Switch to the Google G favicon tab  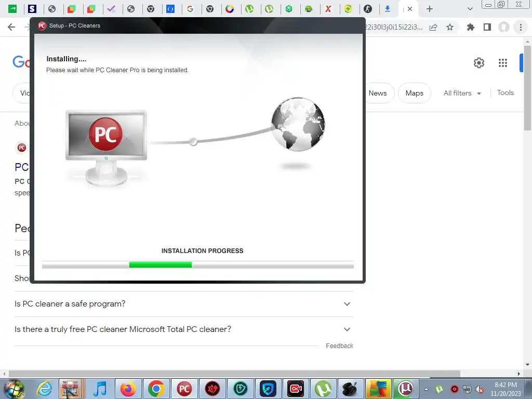click(190, 9)
